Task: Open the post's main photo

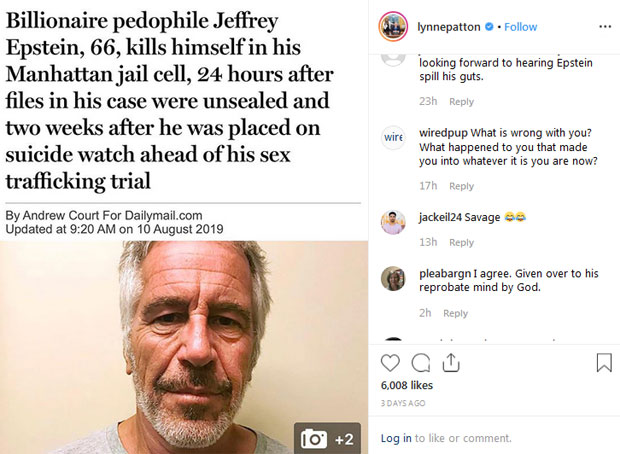Action: tap(183, 346)
